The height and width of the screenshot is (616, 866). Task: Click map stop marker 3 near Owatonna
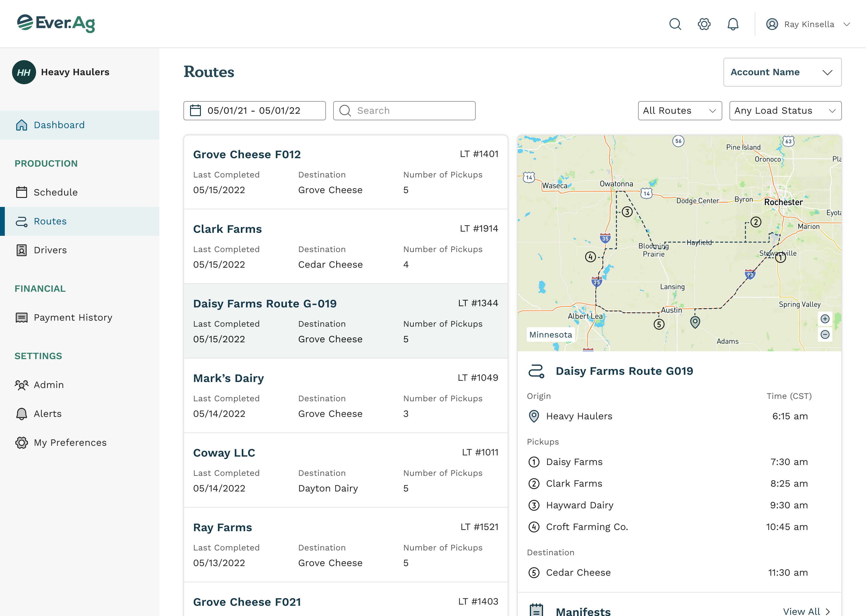(x=627, y=212)
